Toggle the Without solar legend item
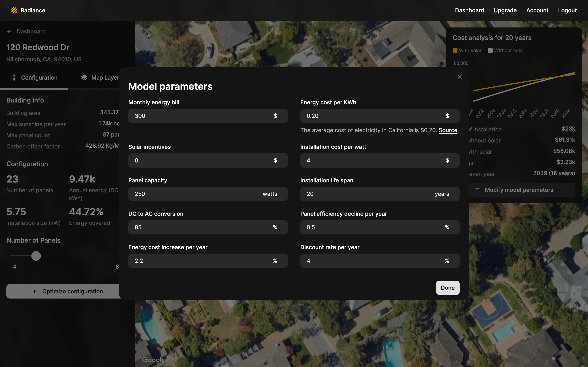The image size is (588, 367). [x=506, y=51]
